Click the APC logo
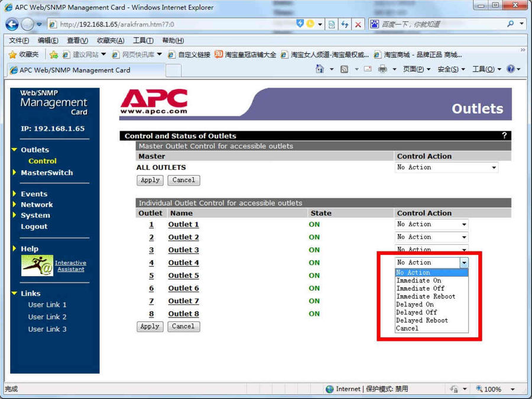Viewport: 532px width, 399px height. pos(154,102)
